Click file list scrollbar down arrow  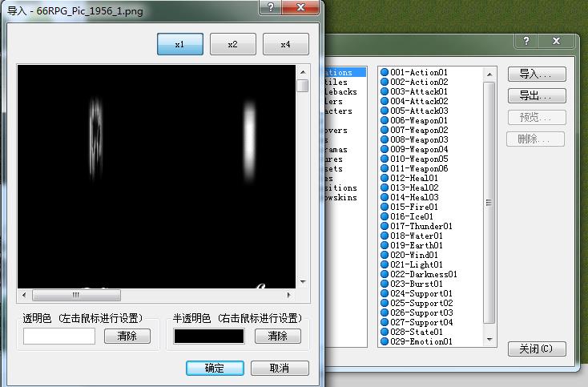click(x=489, y=340)
